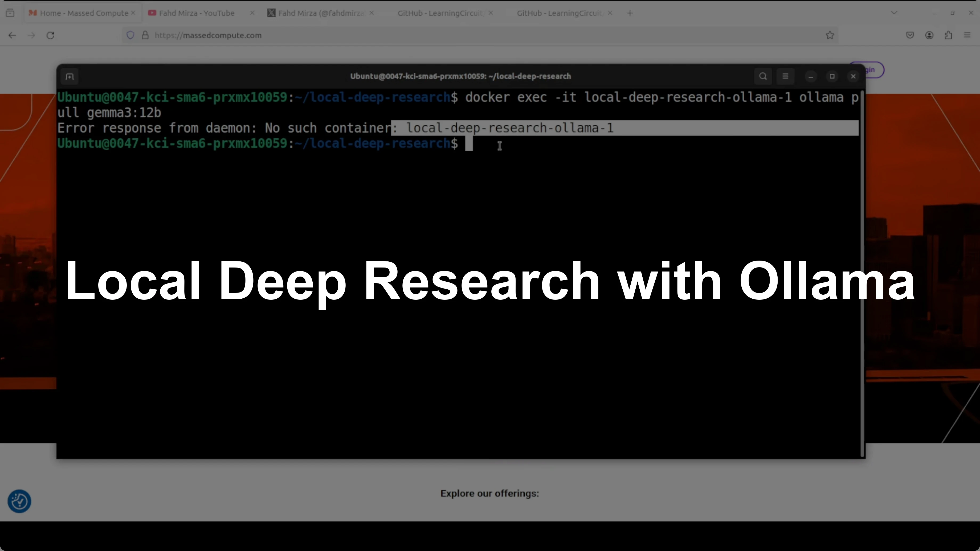Open the cookie consent preferences icon
The height and width of the screenshot is (551, 980).
[19, 501]
